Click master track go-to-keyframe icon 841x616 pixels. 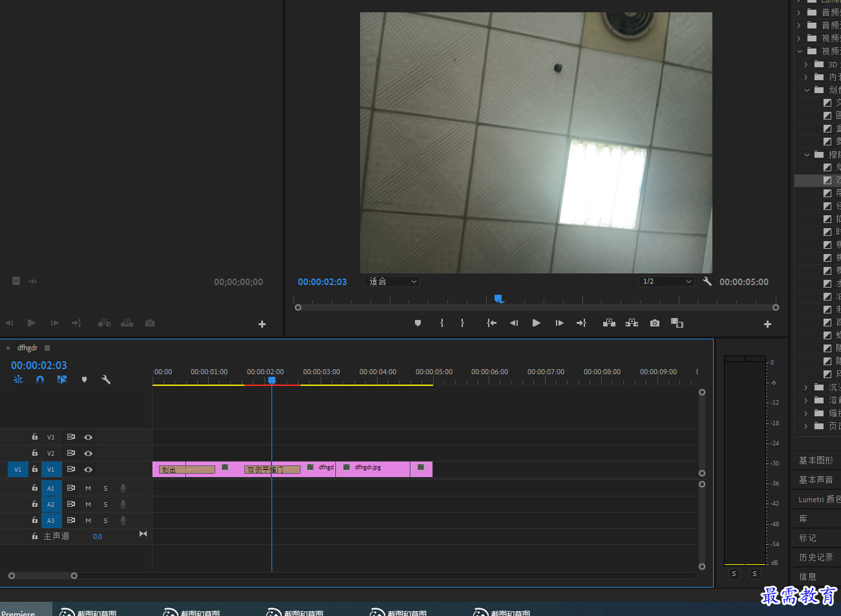pos(144,534)
